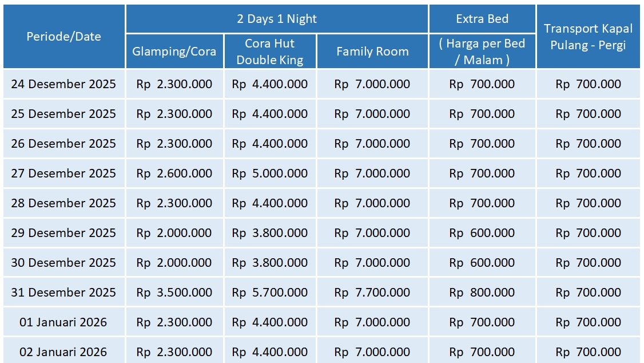Viewport: 644px width, 363px height.
Task: Select the "Harga per Bed / Malam" subheader
Action: pyautogui.click(x=482, y=52)
